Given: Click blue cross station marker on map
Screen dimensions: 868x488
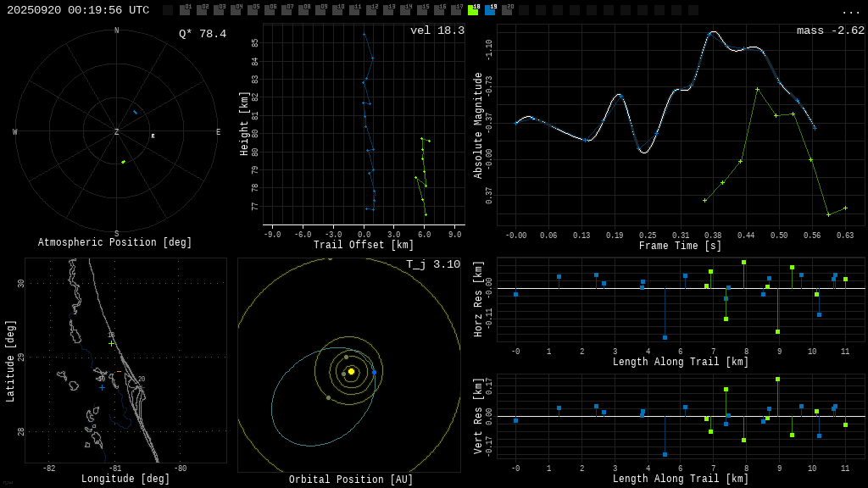Looking at the screenshot, I should pyautogui.click(x=102, y=387).
